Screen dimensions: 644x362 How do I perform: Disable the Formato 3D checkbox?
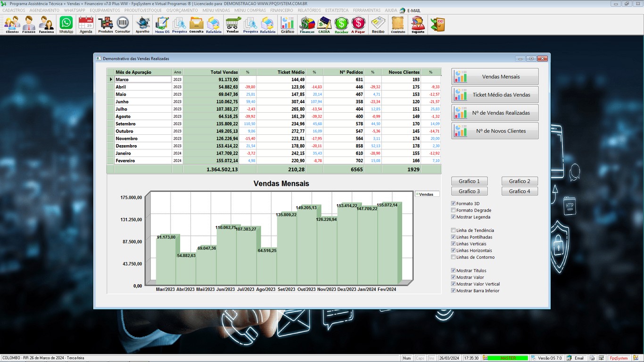pos(454,204)
